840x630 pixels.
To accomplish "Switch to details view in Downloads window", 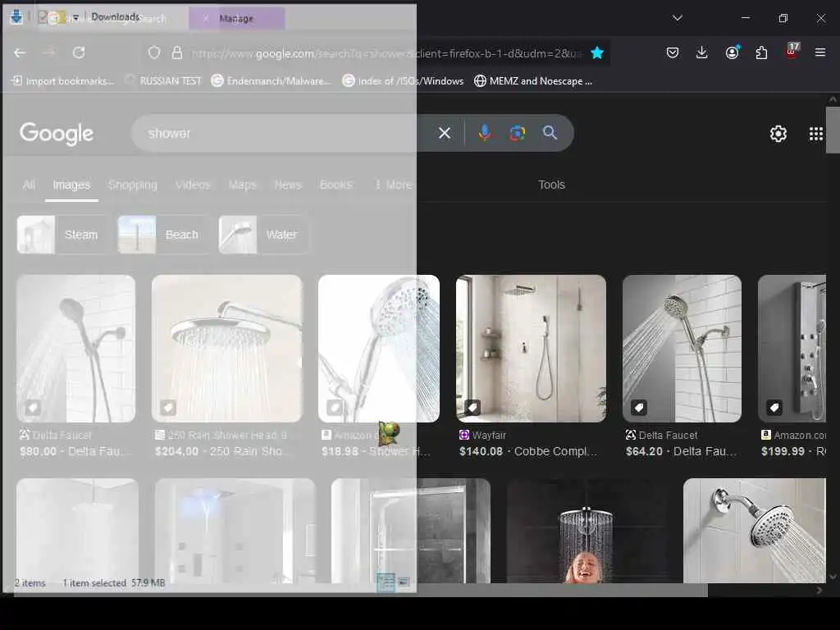I will click(386, 582).
